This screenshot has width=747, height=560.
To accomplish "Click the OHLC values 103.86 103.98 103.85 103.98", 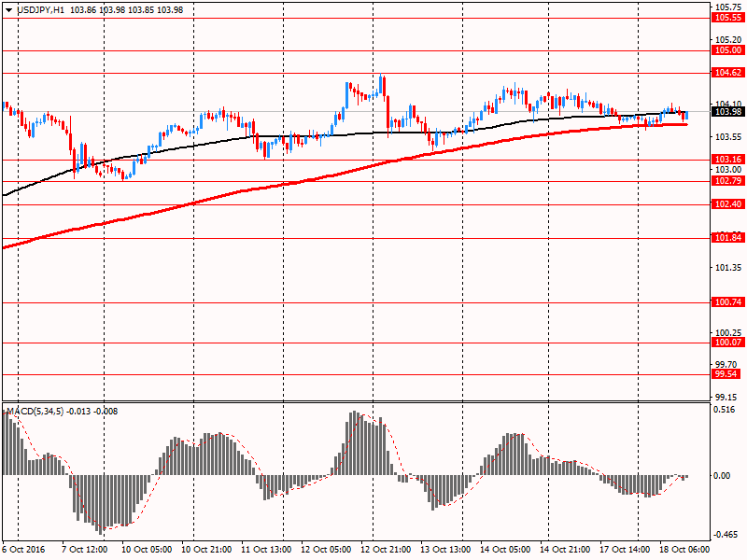I will coord(126,10).
